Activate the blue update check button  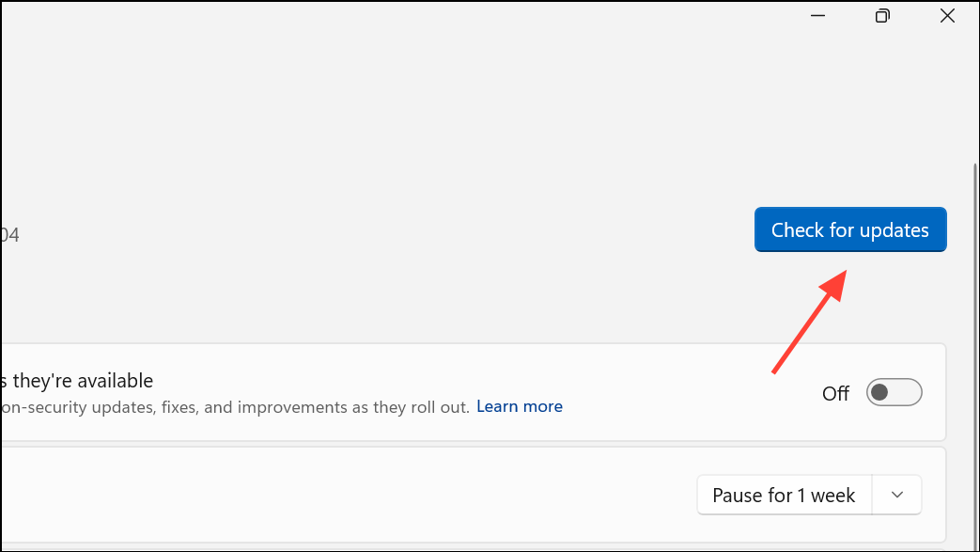tap(849, 229)
